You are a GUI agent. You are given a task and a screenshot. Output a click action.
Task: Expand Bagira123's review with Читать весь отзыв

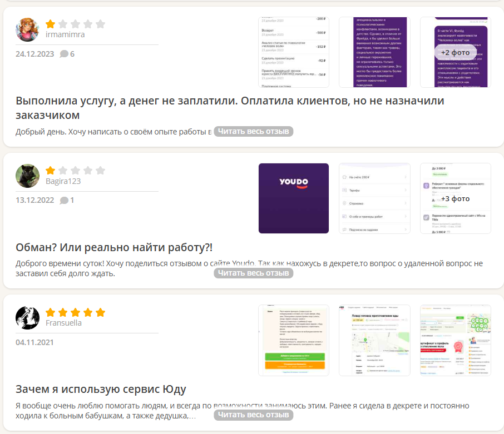click(253, 273)
